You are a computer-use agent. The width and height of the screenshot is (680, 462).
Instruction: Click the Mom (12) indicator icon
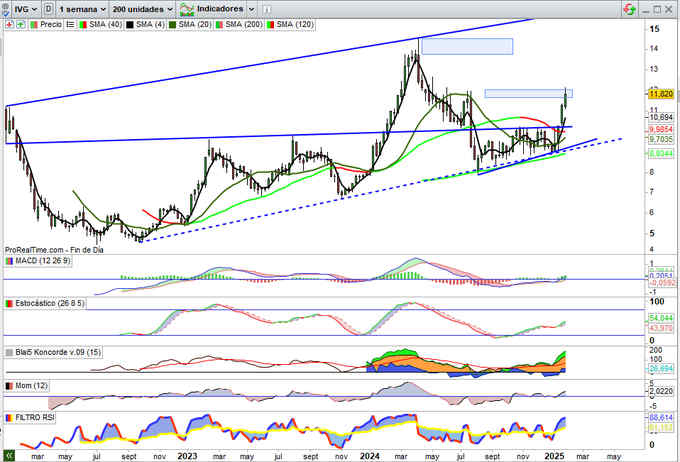[x=8, y=383]
